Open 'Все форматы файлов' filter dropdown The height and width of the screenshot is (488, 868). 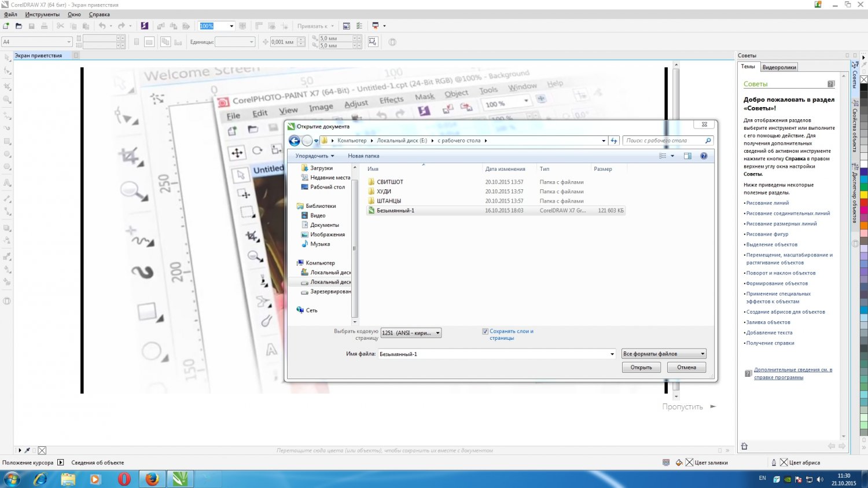tap(664, 354)
